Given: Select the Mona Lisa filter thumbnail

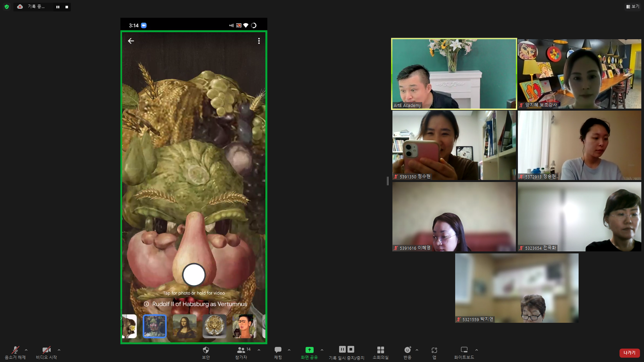Looking at the screenshot, I should [184, 326].
